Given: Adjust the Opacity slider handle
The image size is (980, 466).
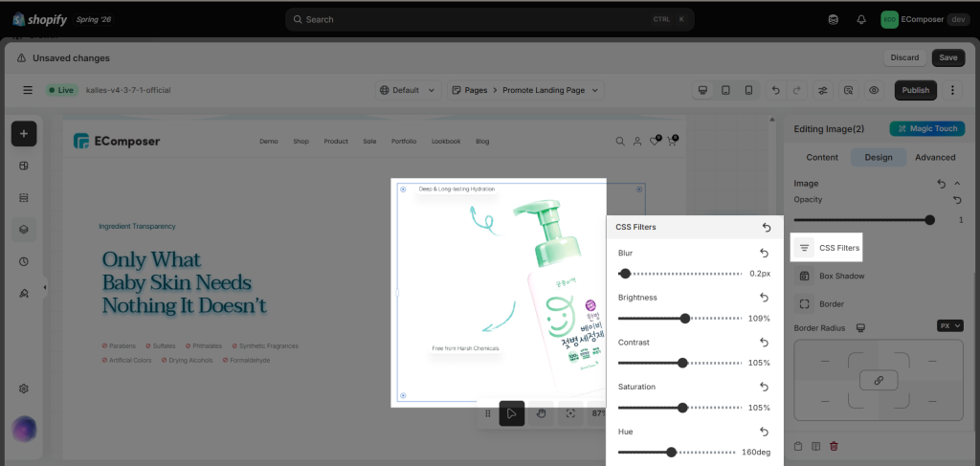Looking at the screenshot, I should [x=929, y=220].
